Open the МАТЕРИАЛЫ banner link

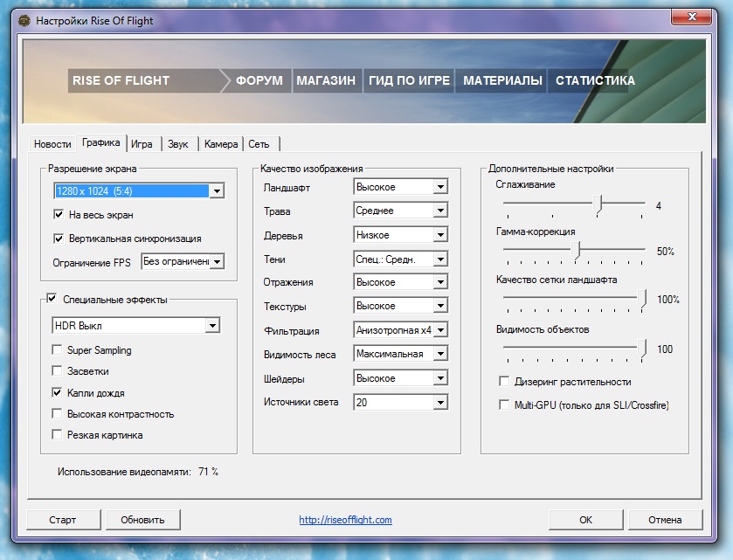pyautogui.click(x=502, y=80)
